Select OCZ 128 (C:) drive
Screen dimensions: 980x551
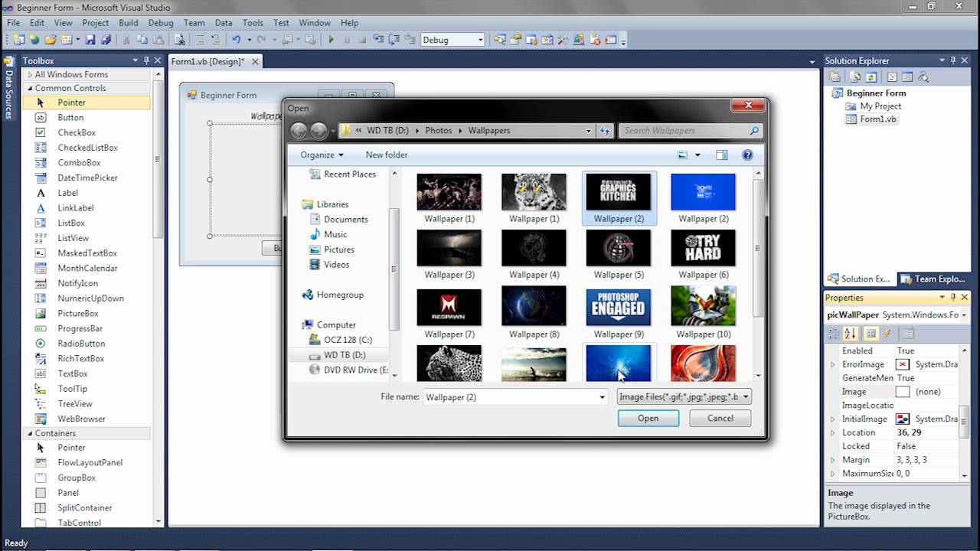[x=348, y=340]
